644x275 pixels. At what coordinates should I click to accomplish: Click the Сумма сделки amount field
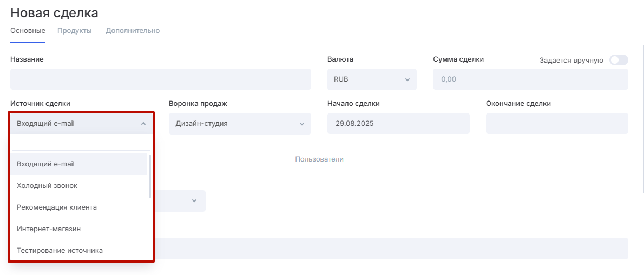(530, 79)
